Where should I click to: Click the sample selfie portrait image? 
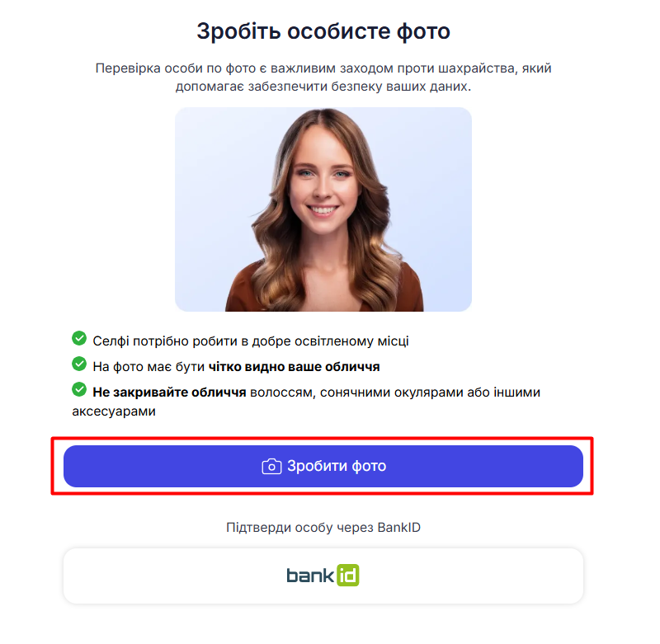(323, 209)
